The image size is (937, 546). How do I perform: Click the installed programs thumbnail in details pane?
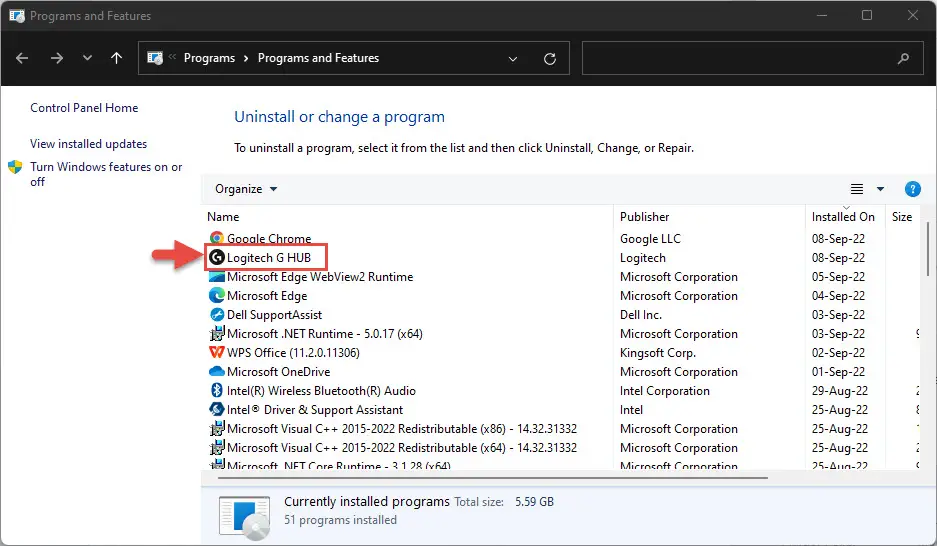tap(244, 517)
